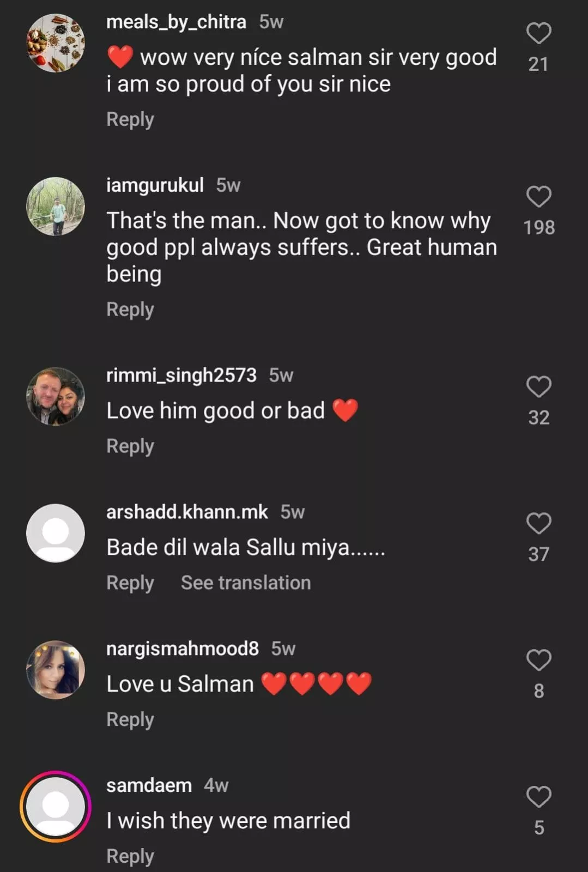This screenshot has width=588, height=872.
Task: Open arshadd.khann.mk's default avatar
Action: tap(56, 533)
